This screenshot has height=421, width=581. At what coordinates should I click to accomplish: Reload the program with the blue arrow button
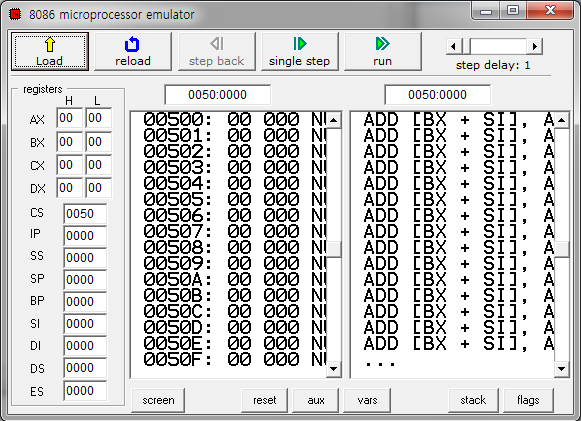coord(133,51)
